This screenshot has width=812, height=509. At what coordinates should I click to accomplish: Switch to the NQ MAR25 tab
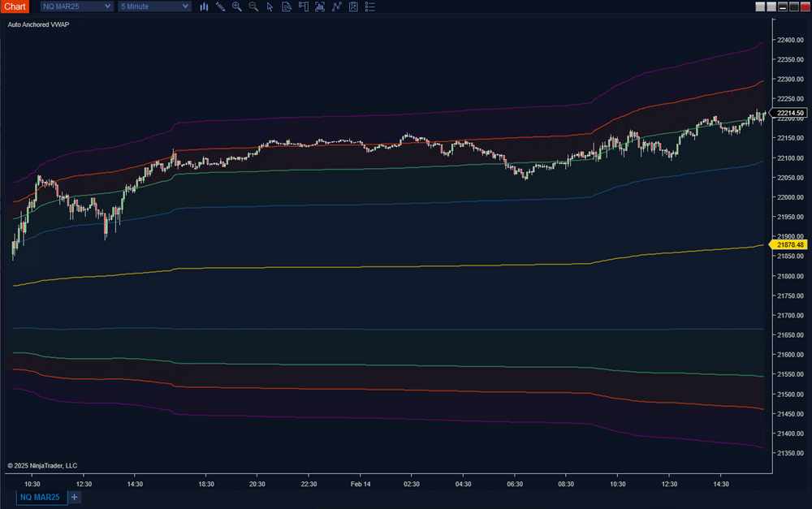[39, 497]
